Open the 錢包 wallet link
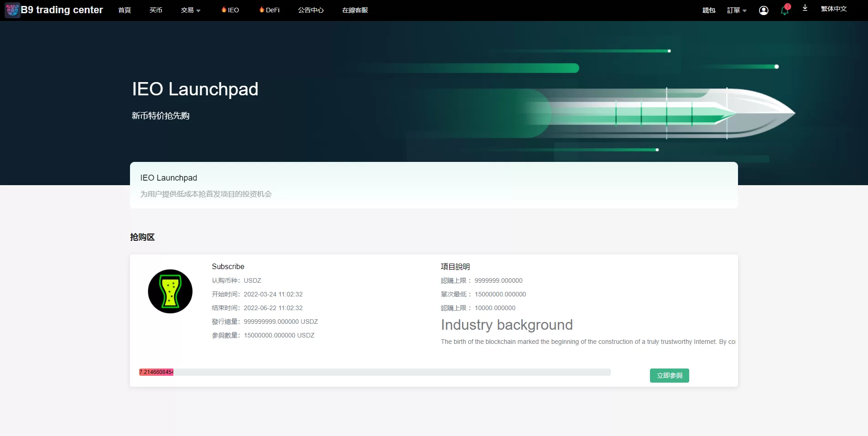The width and height of the screenshot is (868, 436). (x=708, y=10)
